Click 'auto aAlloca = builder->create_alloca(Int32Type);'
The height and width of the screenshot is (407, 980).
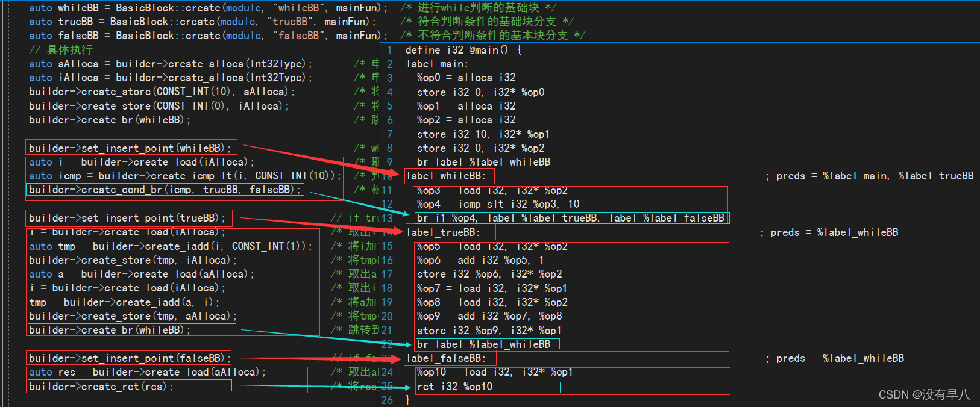(x=171, y=64)
